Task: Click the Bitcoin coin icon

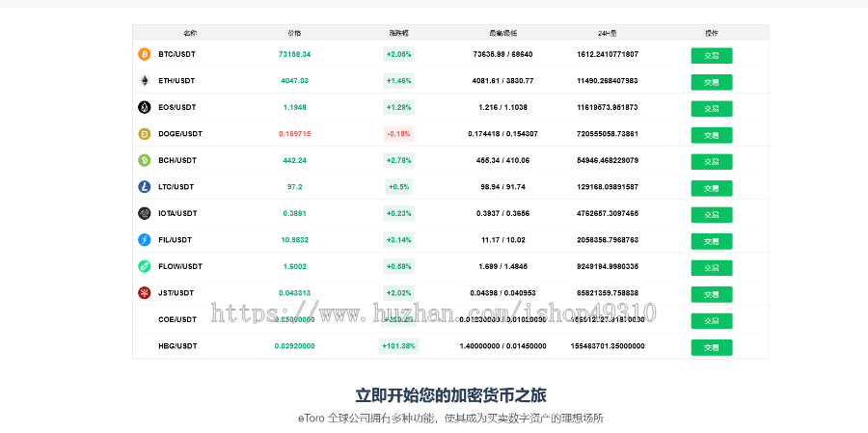Action: pos(144,54)
